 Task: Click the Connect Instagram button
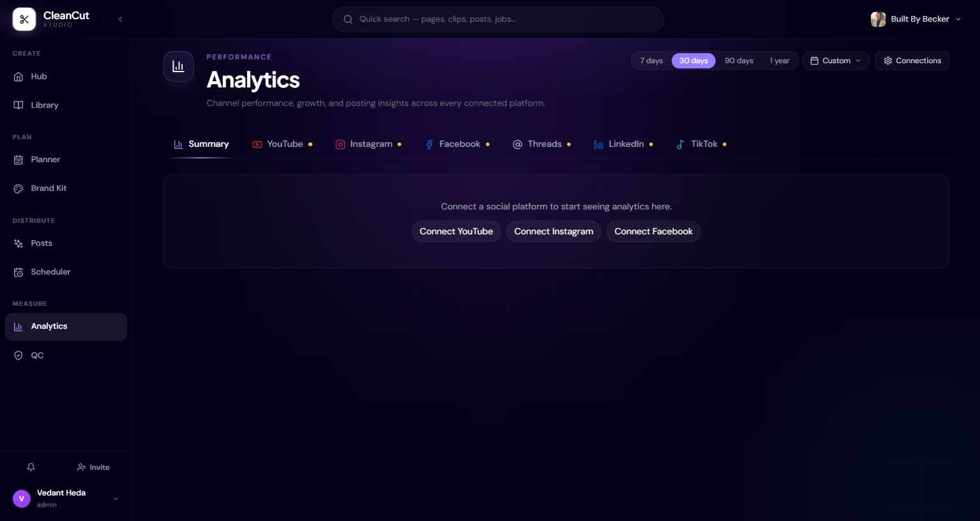(554, 232)
